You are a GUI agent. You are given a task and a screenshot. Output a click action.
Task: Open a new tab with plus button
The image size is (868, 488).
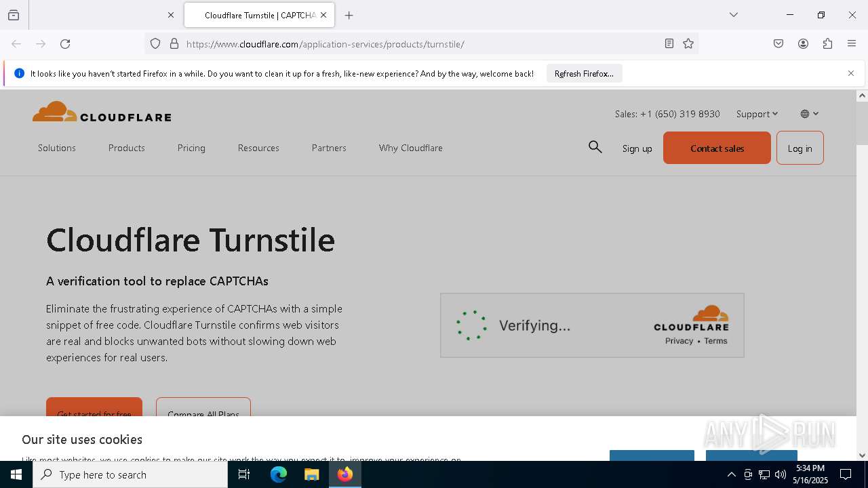pos(349,15)
